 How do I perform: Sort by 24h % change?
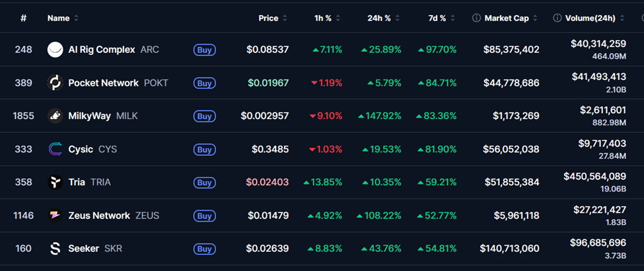380,18
